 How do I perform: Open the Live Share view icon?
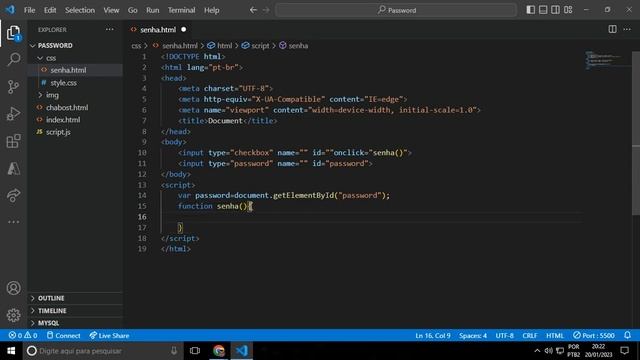[13, 196]
